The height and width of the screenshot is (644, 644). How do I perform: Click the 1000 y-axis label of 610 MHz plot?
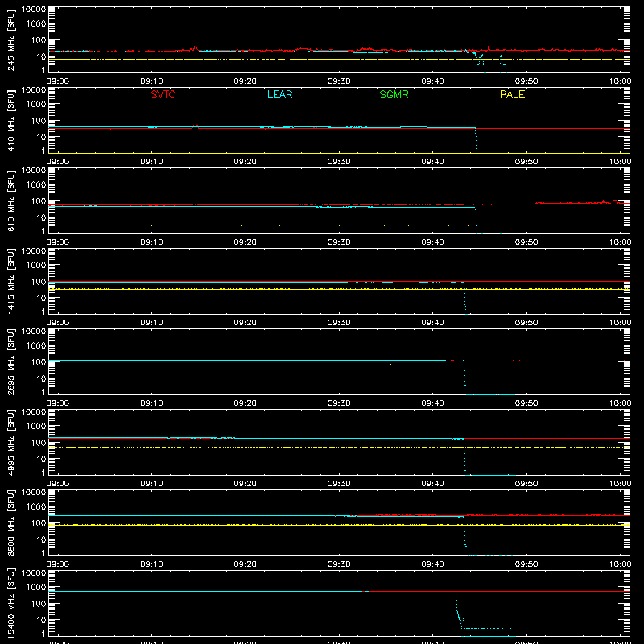click(36, 185)
